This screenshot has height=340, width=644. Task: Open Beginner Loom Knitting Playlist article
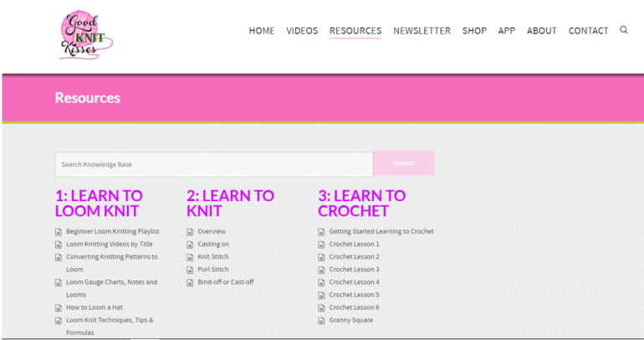(113, 231)
